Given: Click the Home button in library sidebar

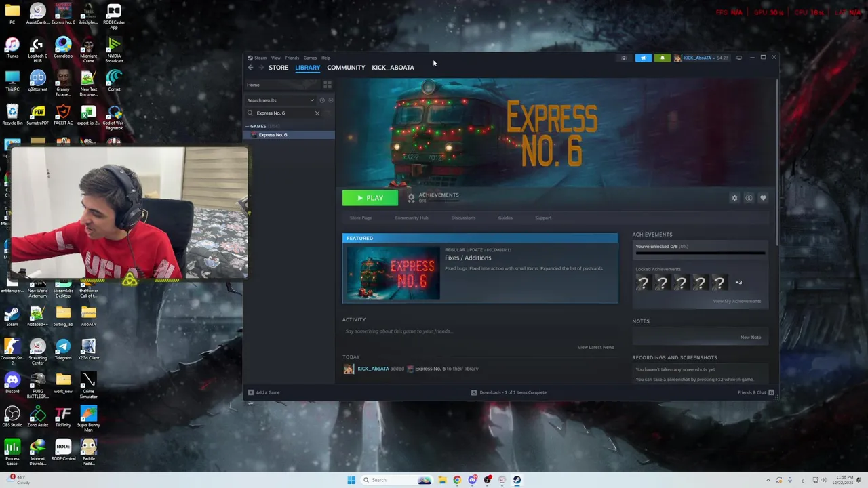Looking at the screenshot, I should [283, 85].
